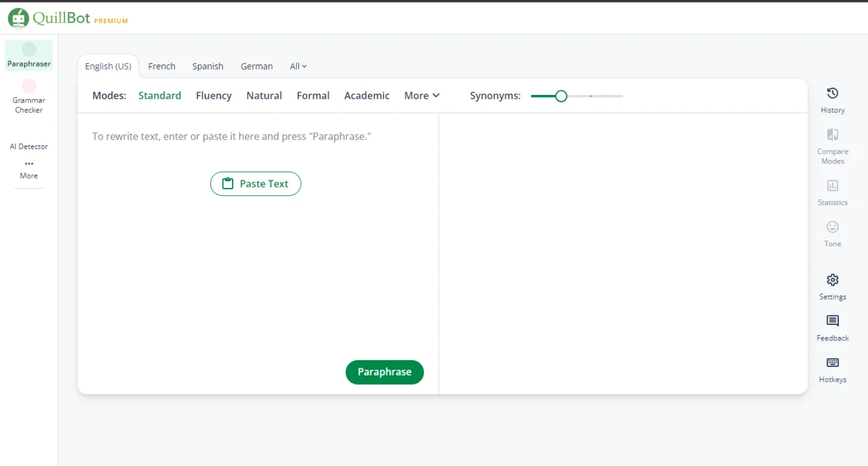Expand the More modes dropdown
Viewport: 868px width, 466px height.
[x=422, y=96]
